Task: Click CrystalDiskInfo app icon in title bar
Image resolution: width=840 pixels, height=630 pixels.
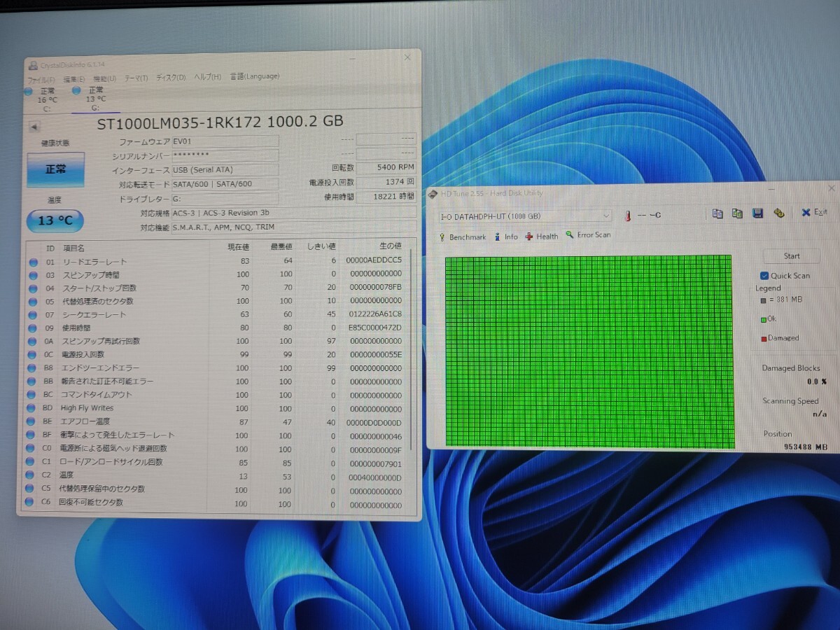Action: (x=32, y=66)
